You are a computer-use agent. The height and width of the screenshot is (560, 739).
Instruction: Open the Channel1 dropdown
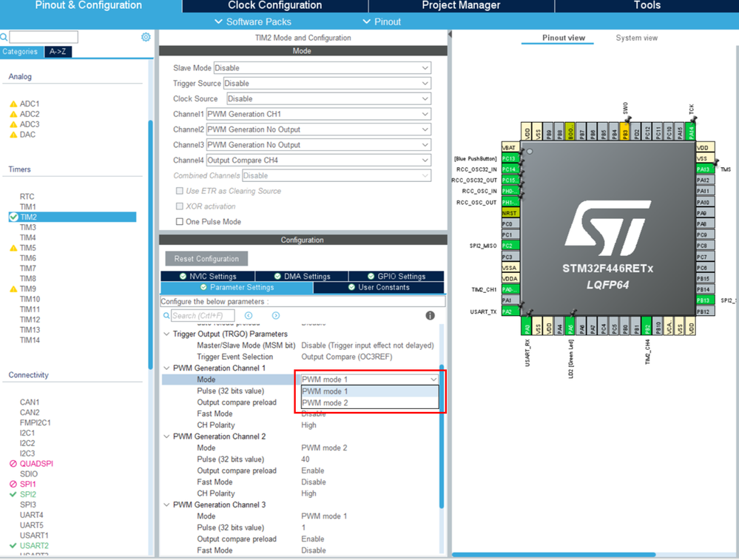(x=319, y=114)
